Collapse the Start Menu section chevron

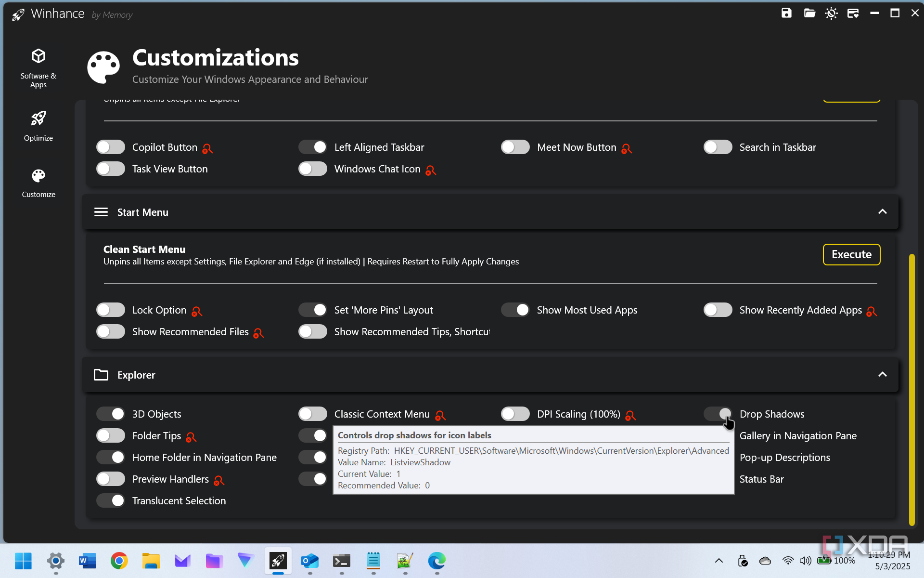[882, 212]
